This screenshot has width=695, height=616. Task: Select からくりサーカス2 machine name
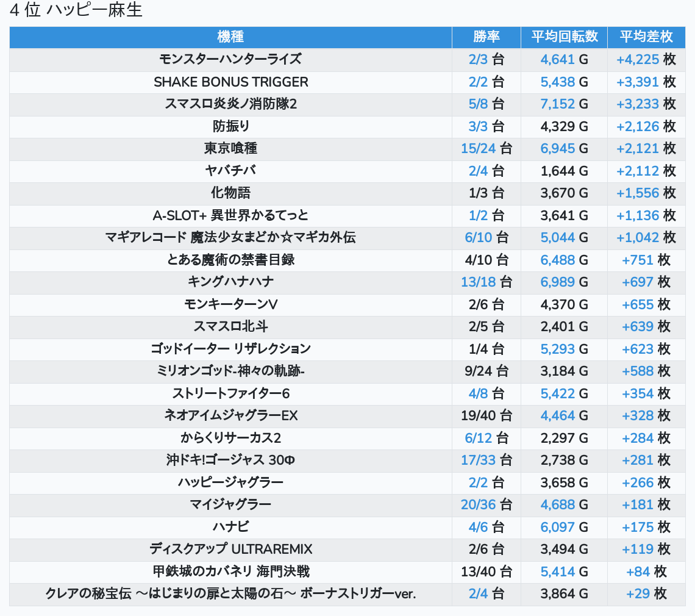(x=230, y=438)
